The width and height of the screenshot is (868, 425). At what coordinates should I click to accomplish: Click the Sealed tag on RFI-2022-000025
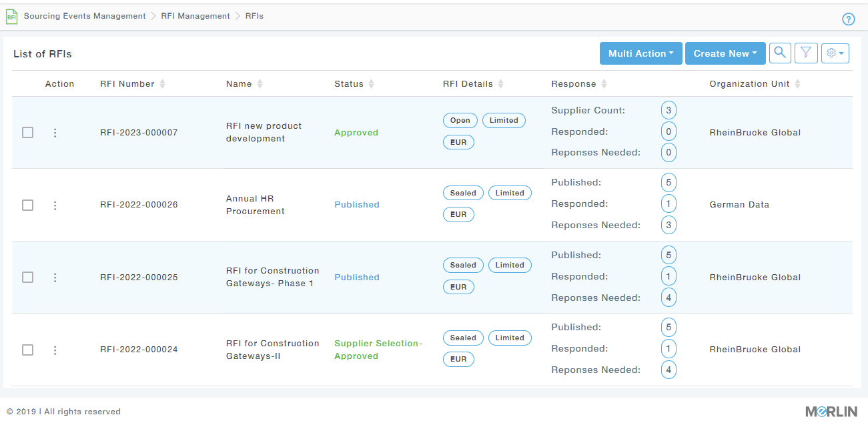point(463,265)
